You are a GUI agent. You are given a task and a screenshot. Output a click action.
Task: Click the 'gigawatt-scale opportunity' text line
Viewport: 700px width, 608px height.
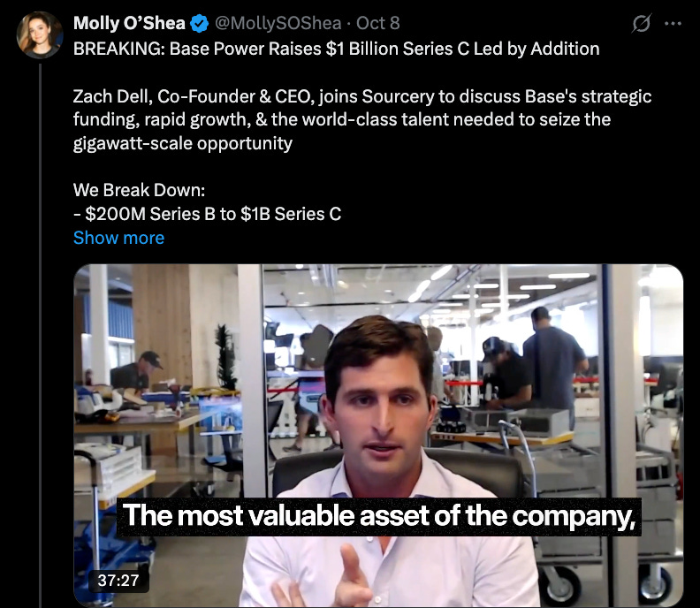(x=183, y=143)
